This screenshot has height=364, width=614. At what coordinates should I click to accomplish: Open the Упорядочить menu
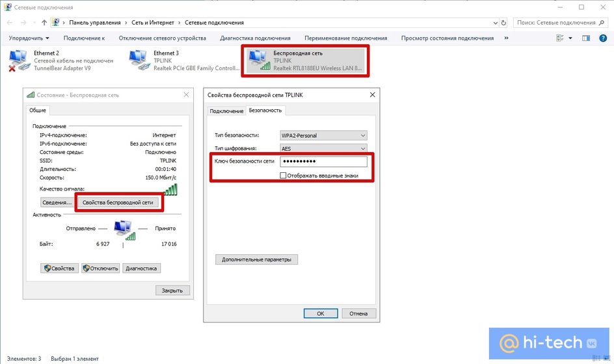29,38
